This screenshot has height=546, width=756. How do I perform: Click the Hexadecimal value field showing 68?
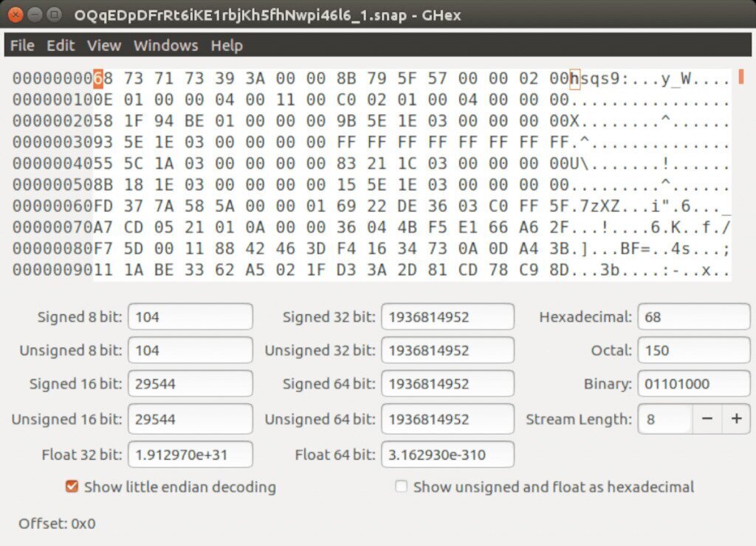click(693, 317)
